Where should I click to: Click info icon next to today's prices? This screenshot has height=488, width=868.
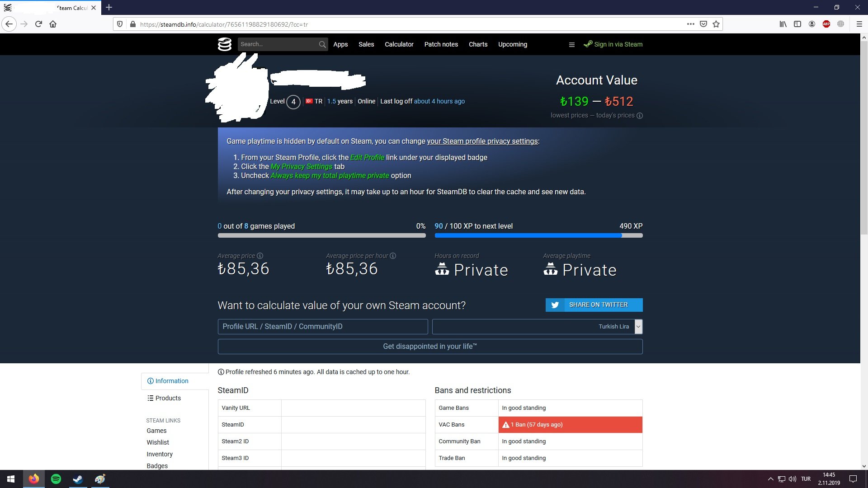pos(640,116)
